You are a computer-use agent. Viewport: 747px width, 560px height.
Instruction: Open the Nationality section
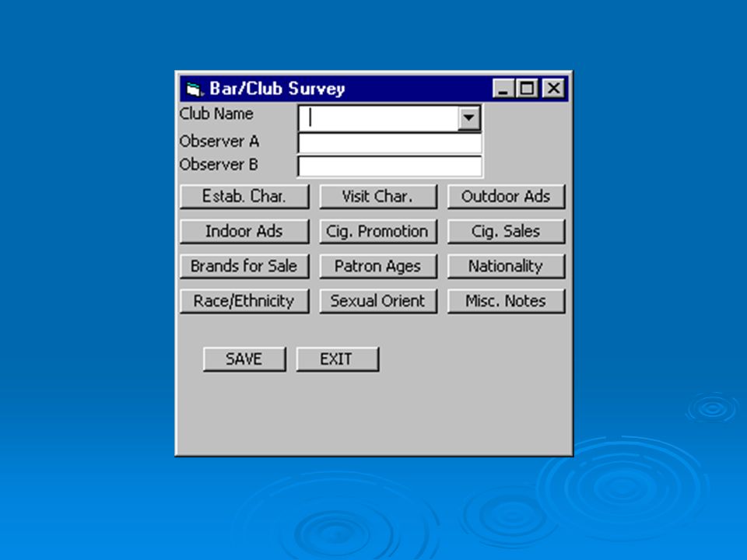[506, 266]
